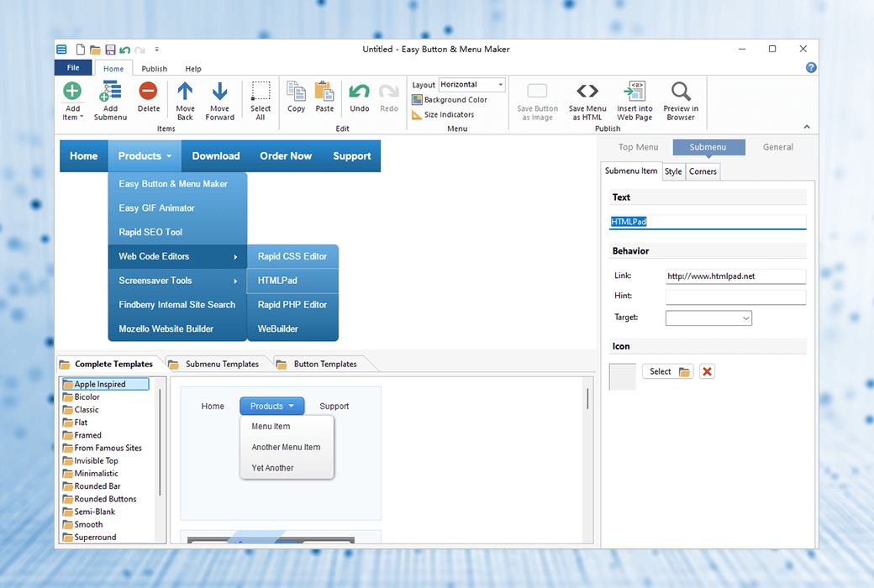Viewport: 874px width, 588px height.
Task: Expand the Add Item dropdown arrow
Action: pos(82,117)
